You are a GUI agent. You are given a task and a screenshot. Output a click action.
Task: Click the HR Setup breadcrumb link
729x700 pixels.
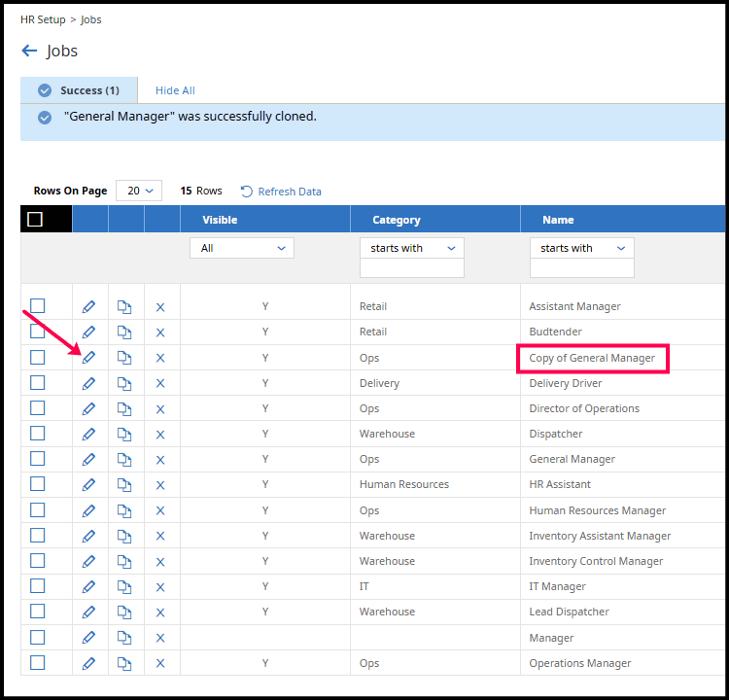pyautogui.click(x=43, y=19)
